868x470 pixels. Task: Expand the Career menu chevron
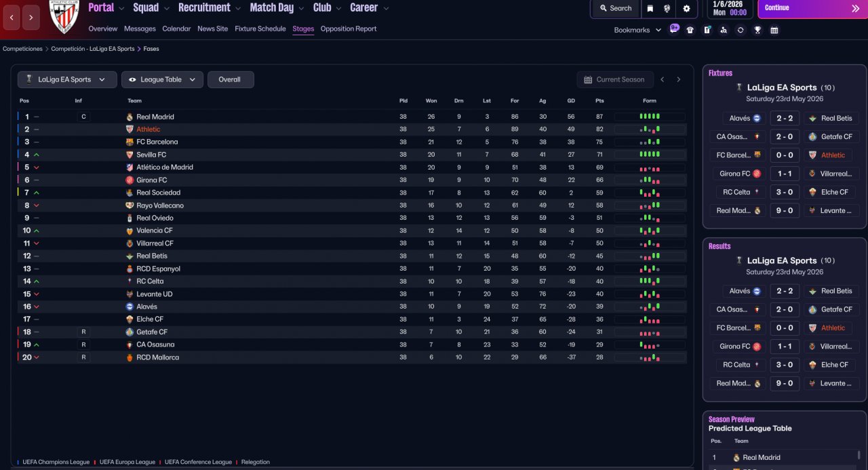(386, 9)
